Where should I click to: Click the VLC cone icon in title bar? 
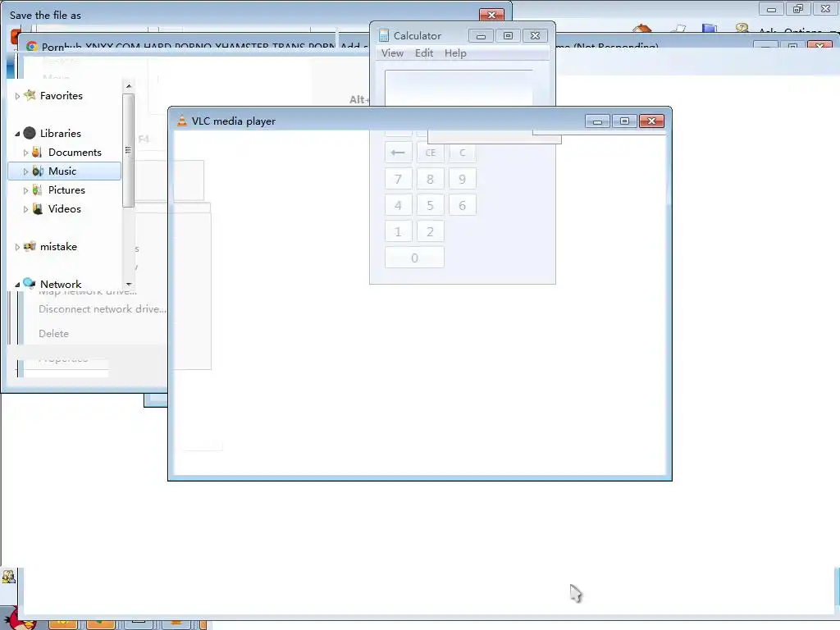tap(182, 121)
